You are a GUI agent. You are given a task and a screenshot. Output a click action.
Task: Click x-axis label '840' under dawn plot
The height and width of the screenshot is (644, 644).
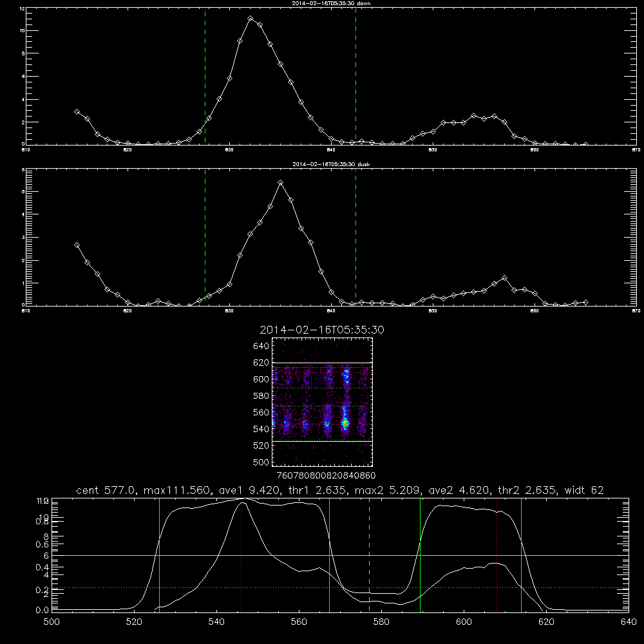tap(331, 150)
